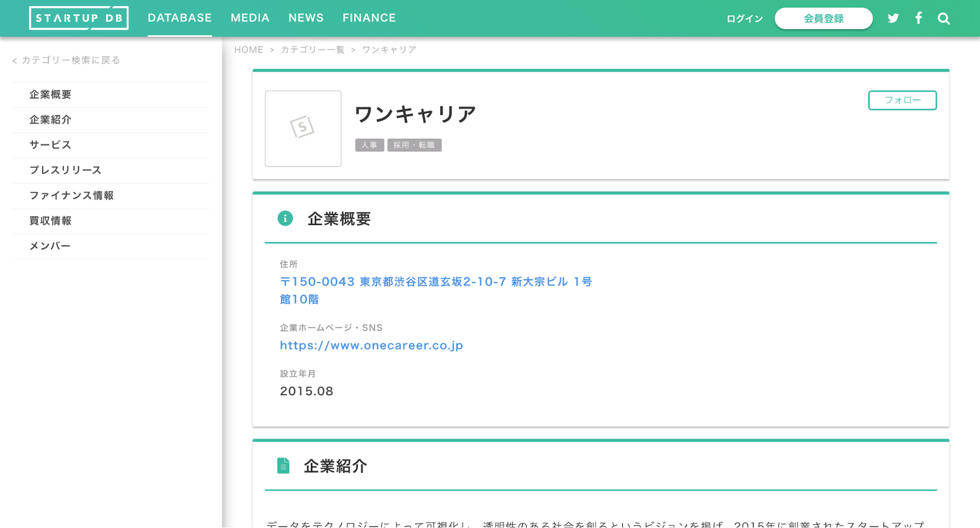
Task: Open the company address link
Action: click(436, 290)
